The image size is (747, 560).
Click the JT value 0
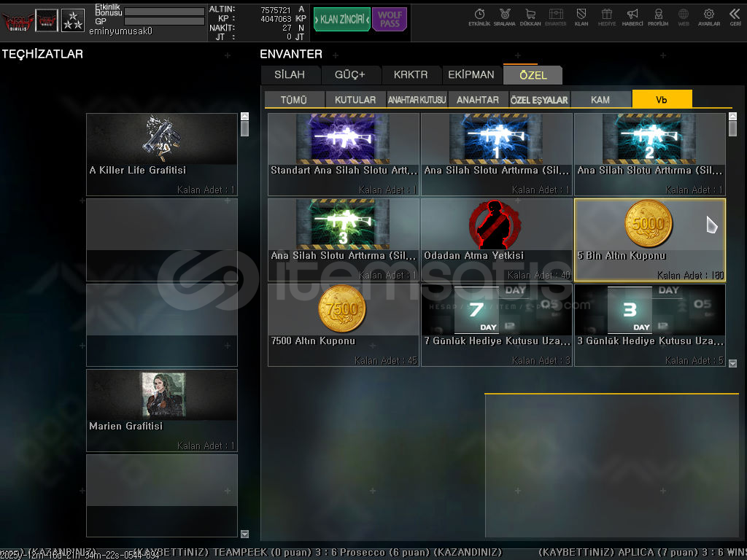tap(289, 36)
